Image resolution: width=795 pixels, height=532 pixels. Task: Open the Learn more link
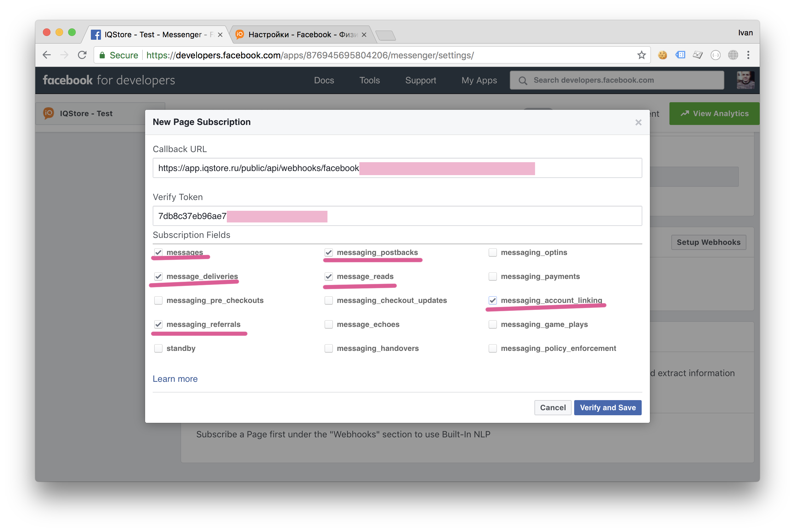click(x=175, y=379)
